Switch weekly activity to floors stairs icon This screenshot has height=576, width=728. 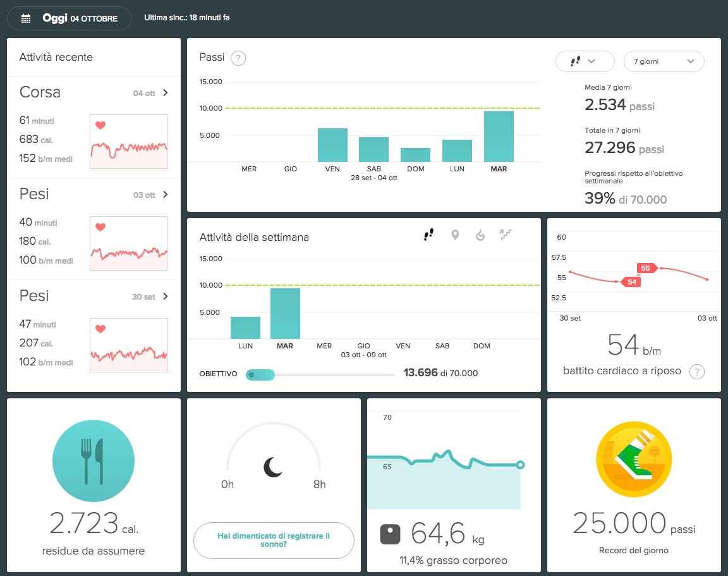click(505, 235)
